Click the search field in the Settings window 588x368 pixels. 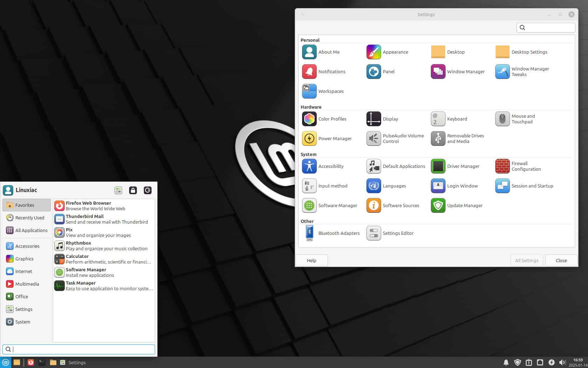(x=545, y=27)
